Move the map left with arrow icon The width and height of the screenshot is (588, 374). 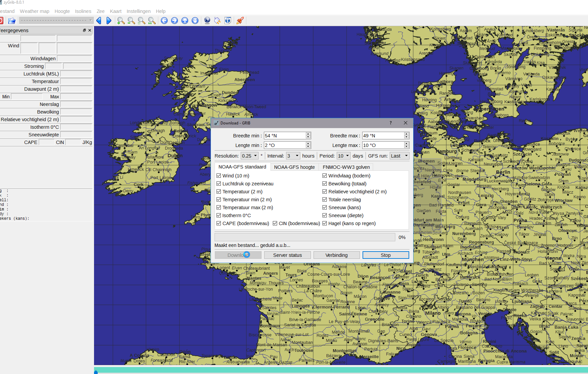point(164,21)
